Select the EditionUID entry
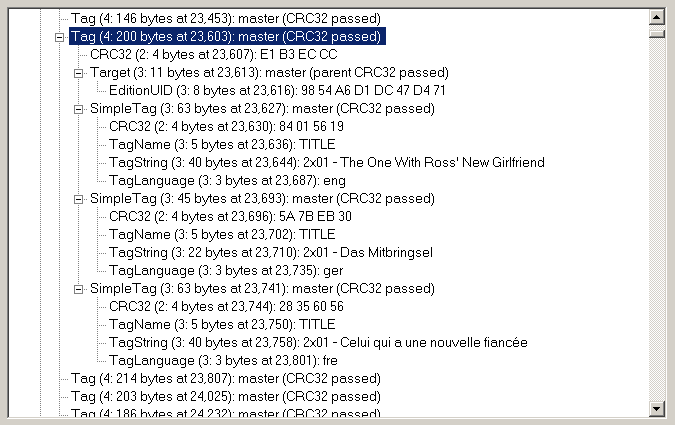The width and height of the screenshot is (675, 425). pos(277,90)
